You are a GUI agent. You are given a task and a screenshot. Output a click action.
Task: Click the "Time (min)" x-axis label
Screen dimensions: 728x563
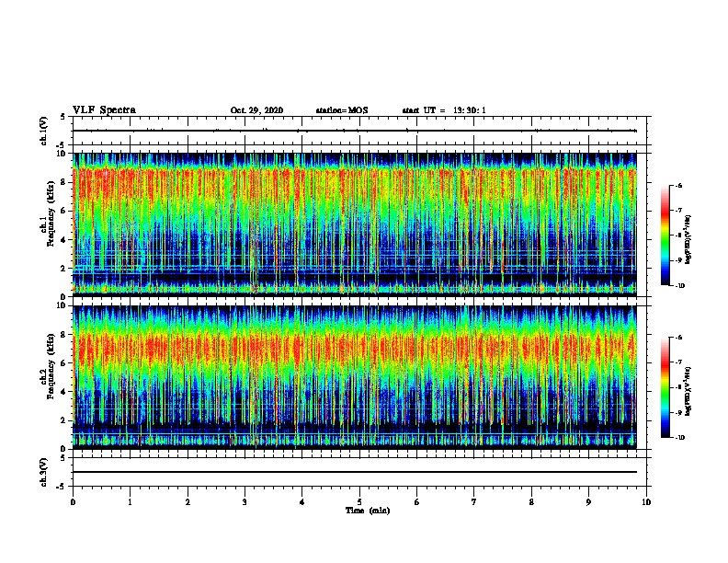tap(368, 511)
